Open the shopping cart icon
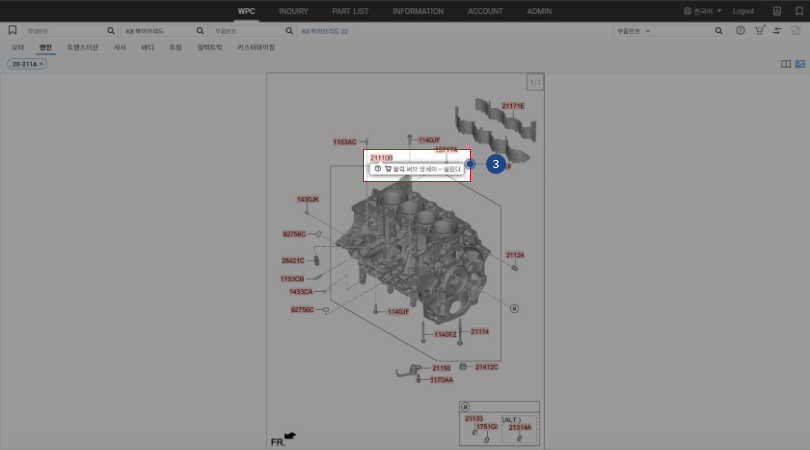The image size is (810, 450). tap(759, 30)
